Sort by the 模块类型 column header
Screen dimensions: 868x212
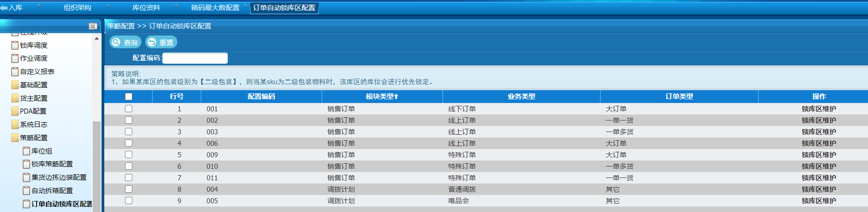point(382,97)
